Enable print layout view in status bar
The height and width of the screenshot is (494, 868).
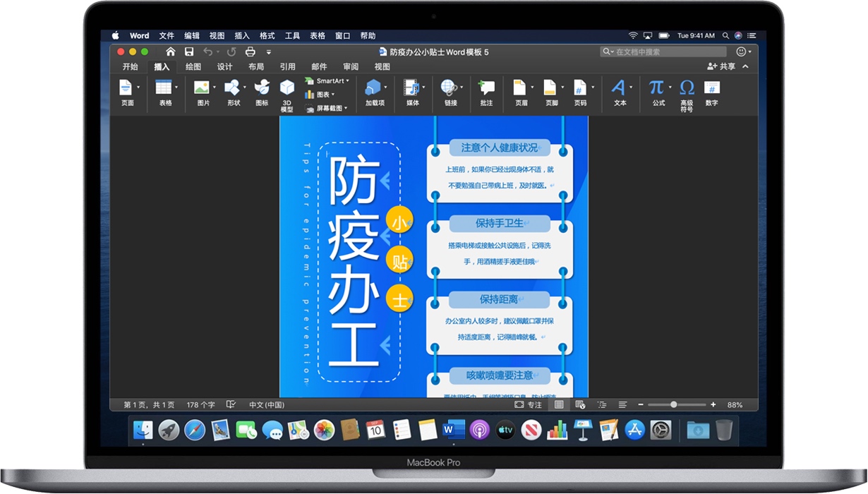pos(557,404)
